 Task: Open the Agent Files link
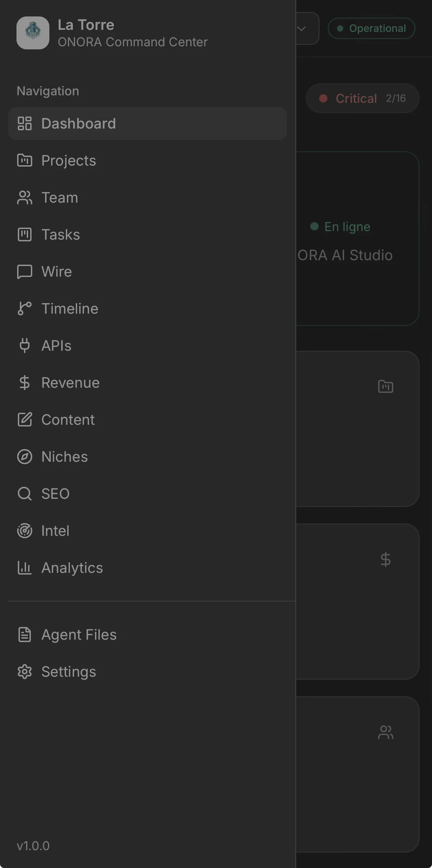(79, 635)
